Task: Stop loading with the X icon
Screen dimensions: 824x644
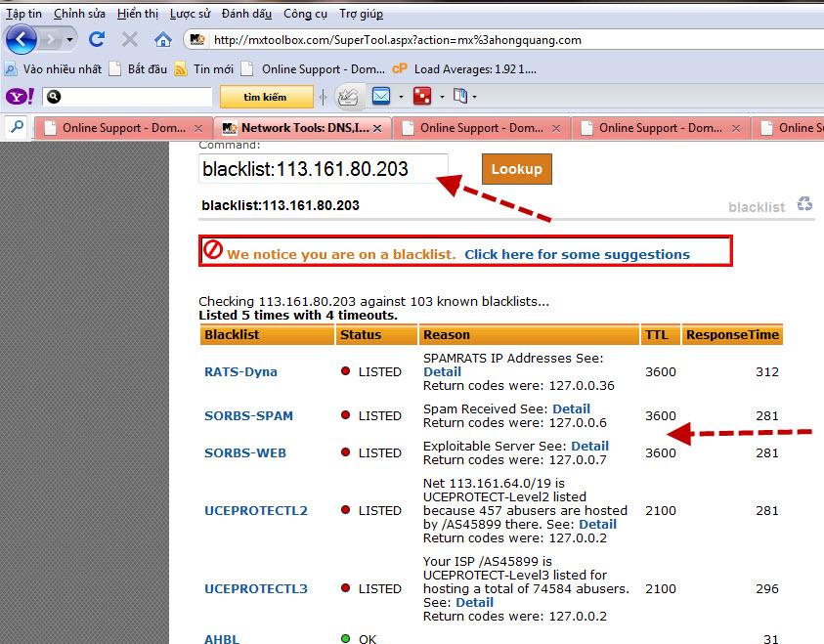Action: (x=129, y=39)
